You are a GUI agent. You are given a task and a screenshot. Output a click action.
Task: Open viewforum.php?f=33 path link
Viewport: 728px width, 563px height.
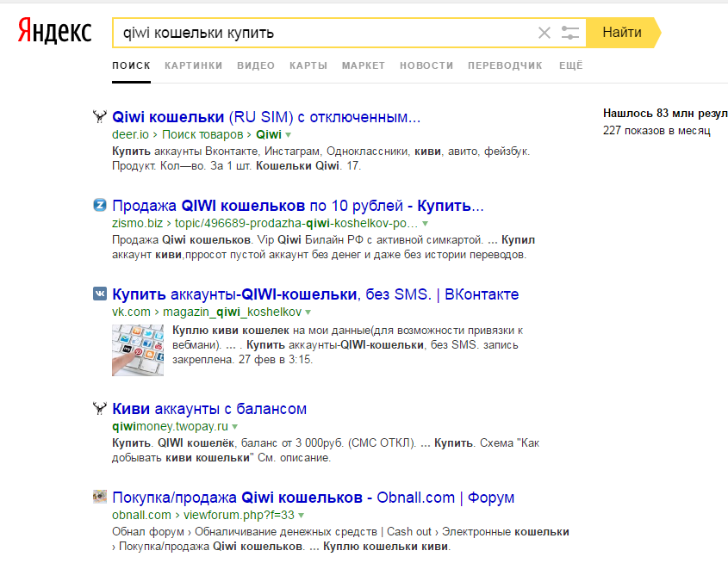click(239, 515)
